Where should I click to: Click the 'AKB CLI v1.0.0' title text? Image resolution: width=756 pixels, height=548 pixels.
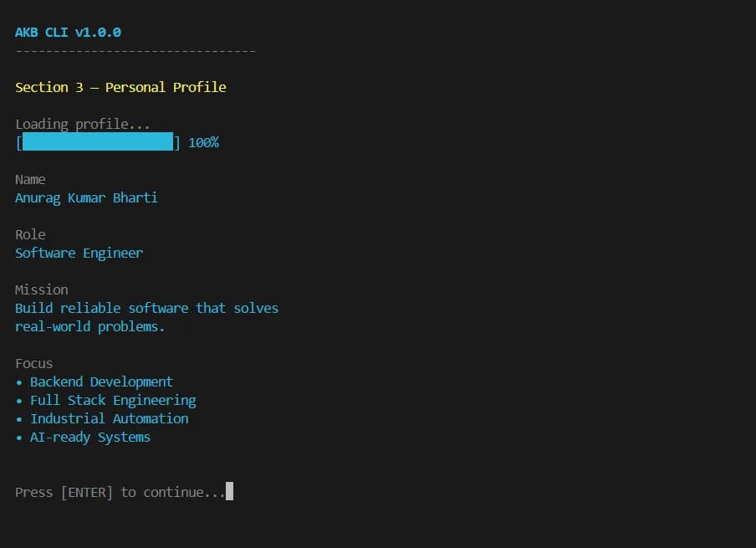pyautogui.click(x=68, y=33)
